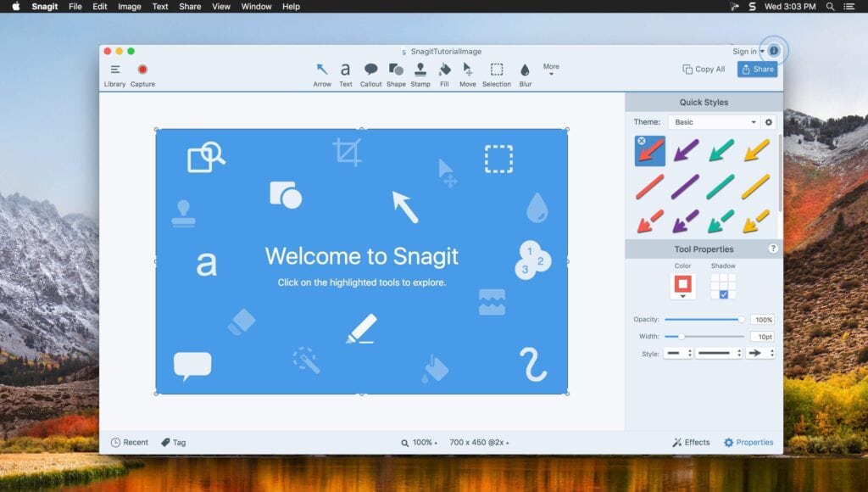
Task: Click the Width 10pt value field
Action: coord(763,337)
